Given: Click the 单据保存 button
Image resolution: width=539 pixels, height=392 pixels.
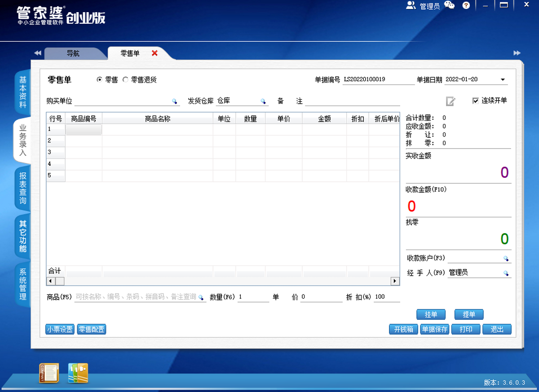Looking at the screenshot, I should point(434,329).
